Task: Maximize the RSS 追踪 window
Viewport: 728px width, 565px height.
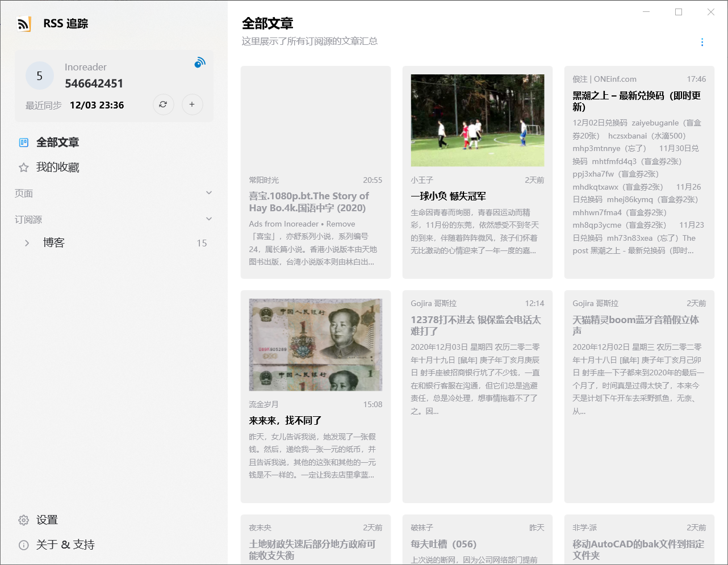Action: tap(678, 12)
